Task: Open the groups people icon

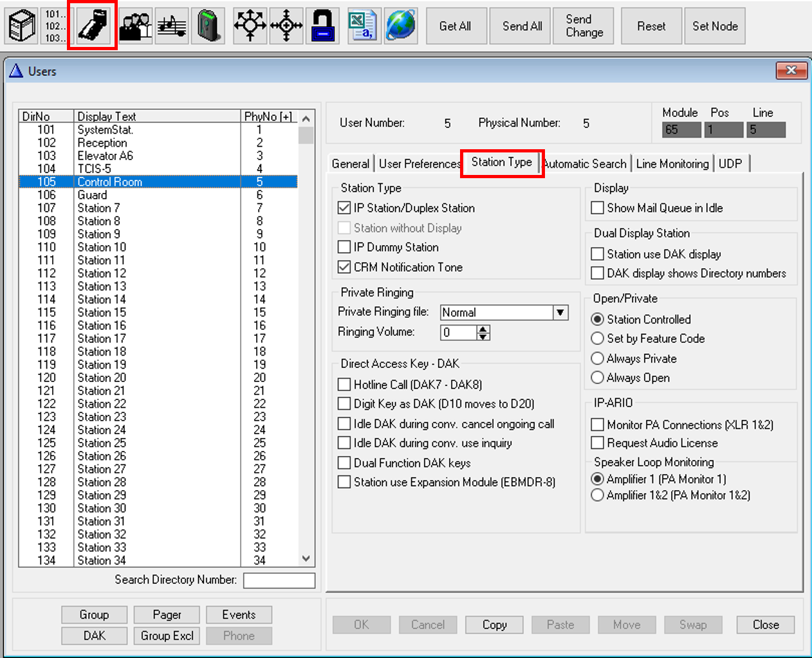Action: pyautogui.click(x=136, y=26)
